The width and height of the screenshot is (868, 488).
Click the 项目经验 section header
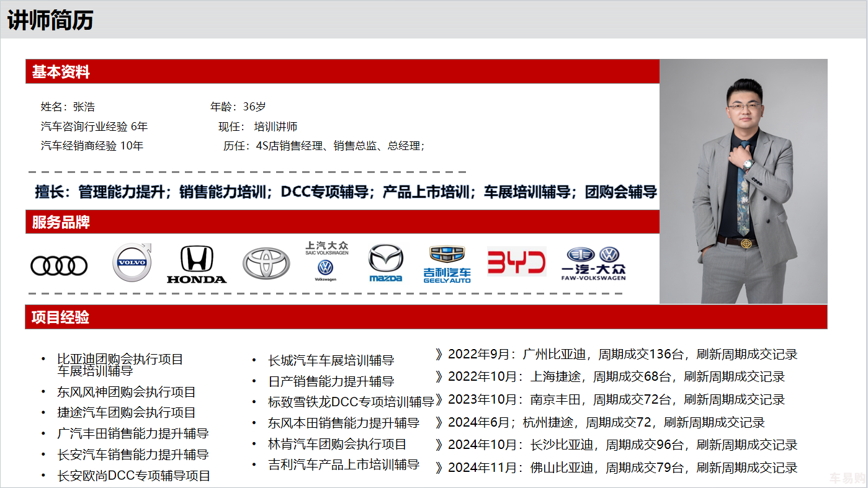(426, 317)
